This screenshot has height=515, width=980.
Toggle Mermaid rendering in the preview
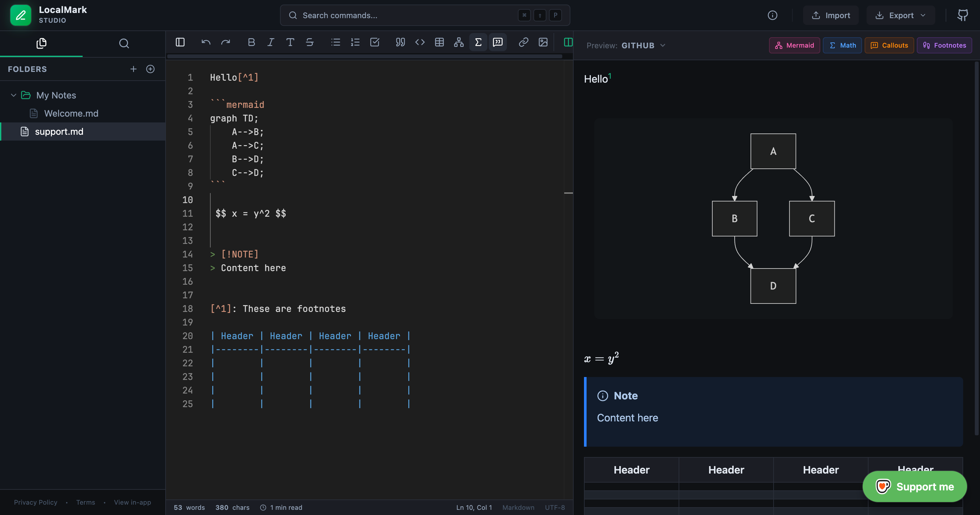794,45
